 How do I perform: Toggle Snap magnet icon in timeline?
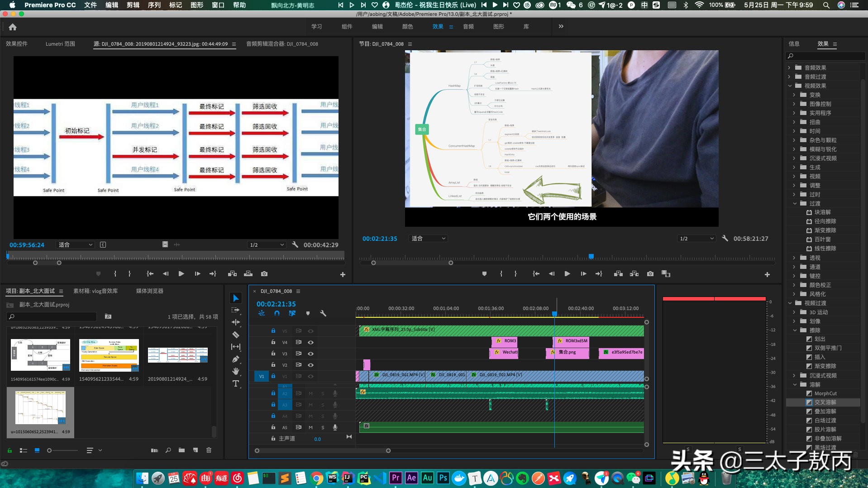pyautogui.click(x=277, y=313)
